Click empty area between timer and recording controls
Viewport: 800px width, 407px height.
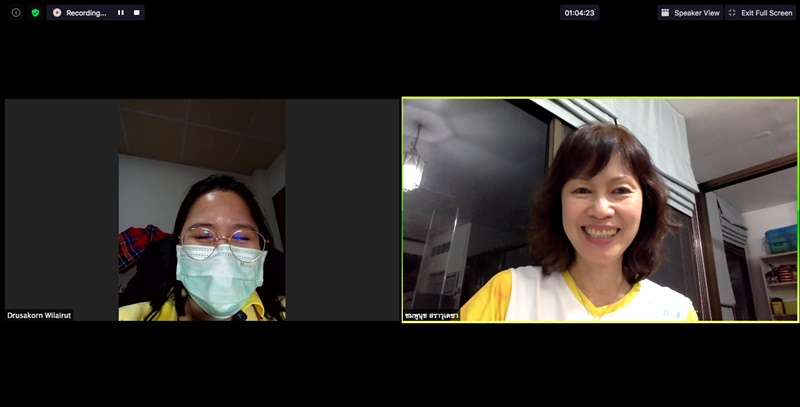[350, 13]
